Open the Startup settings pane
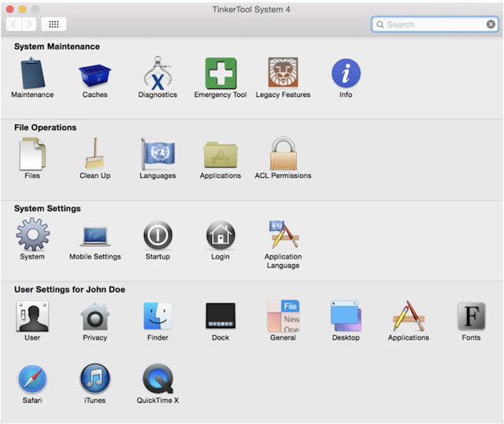 157,236
